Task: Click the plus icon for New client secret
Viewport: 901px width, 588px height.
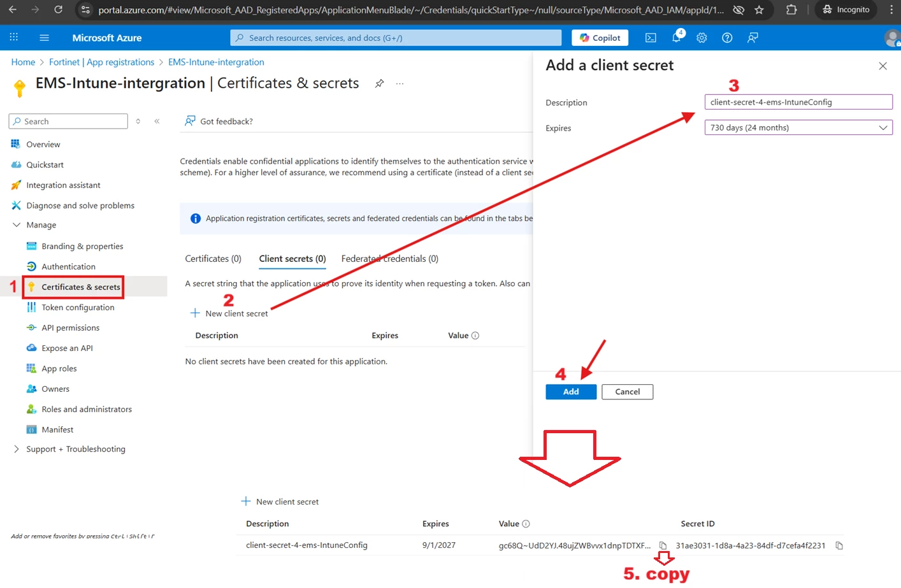Action: (195, 313)
